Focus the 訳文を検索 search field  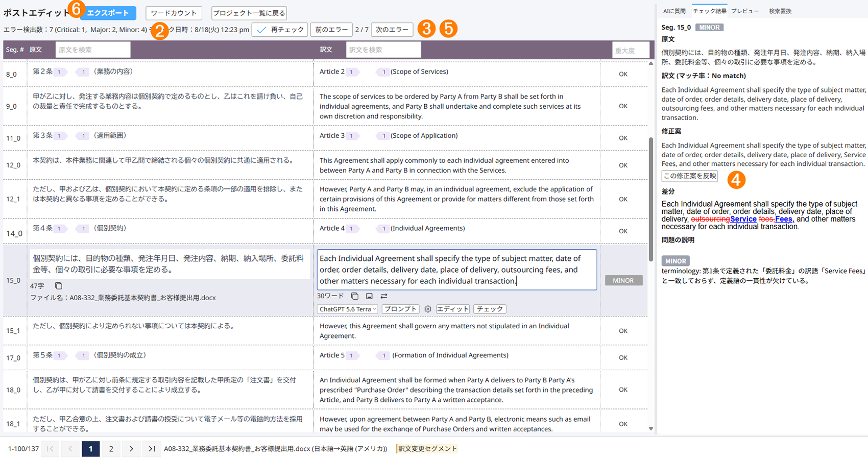coord(383,50)
